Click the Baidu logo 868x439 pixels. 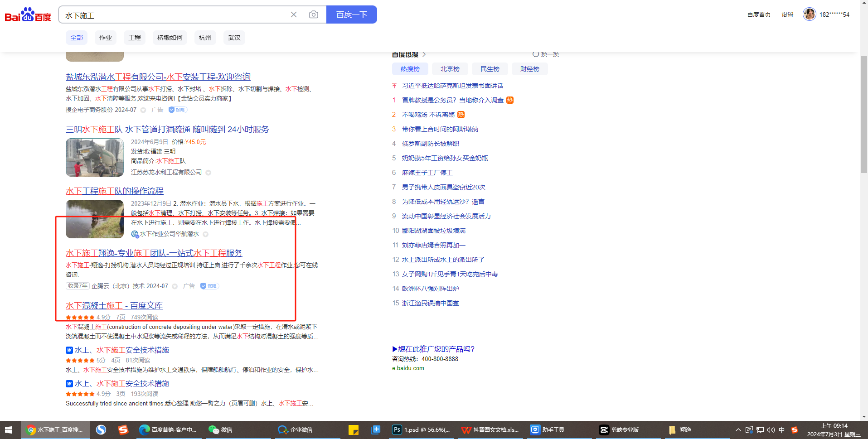(x=28, y=15)
